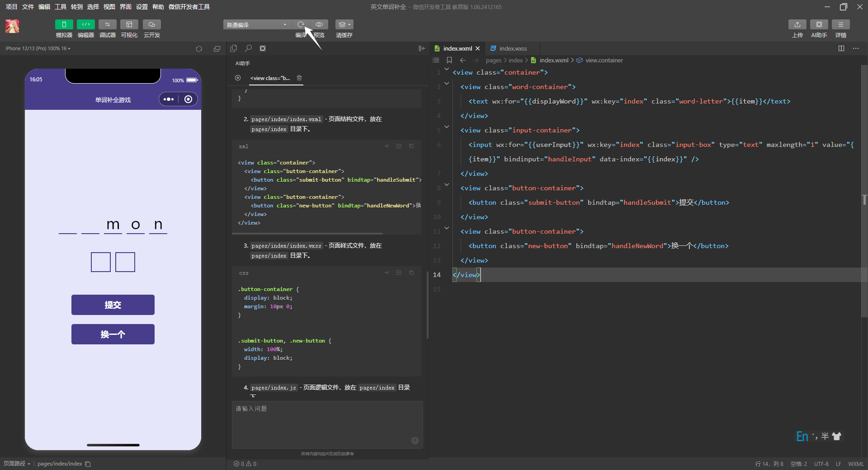Image resolution: width=868 pixels, height=470 pixels.
Task: Insert the css code block at cursor
Action: (386, 273)
